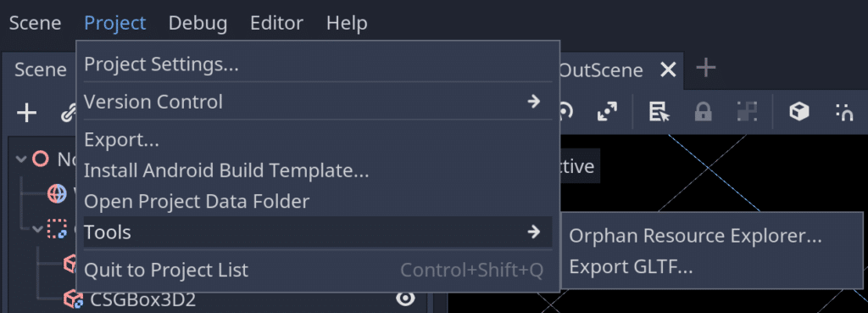The width and height of the screenshot is (868, 313).
Task: Expand the Version Control submenu
Action: pos(318,102)
